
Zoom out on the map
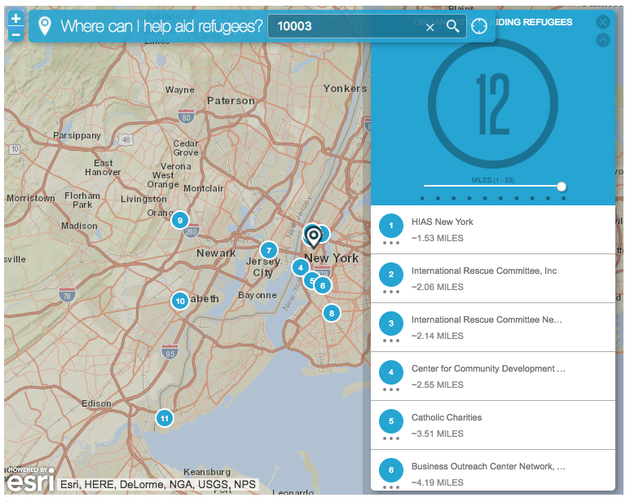pos(16,35)
